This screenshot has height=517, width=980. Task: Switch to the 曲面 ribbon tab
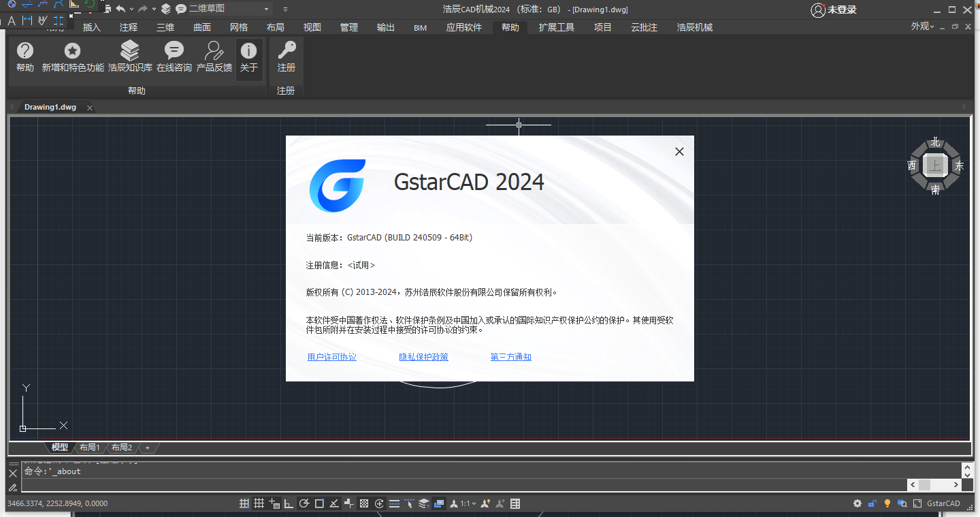tap(202, 27)
